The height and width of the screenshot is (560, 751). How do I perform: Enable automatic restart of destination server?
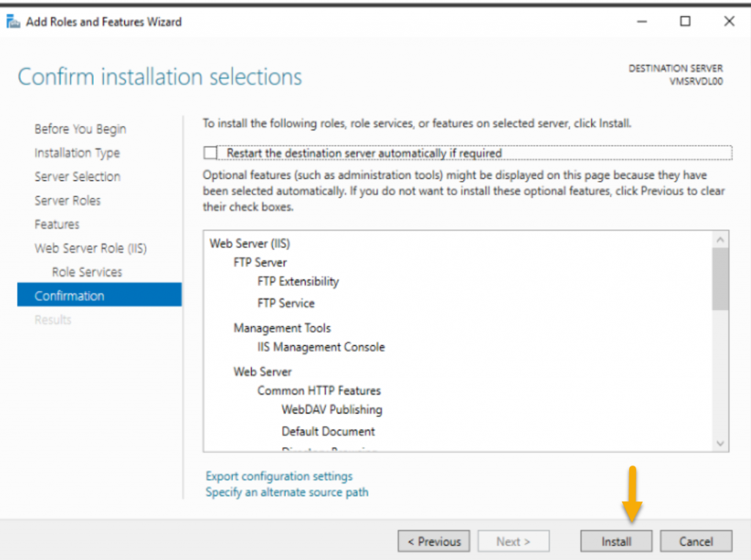tap(210, 152)
